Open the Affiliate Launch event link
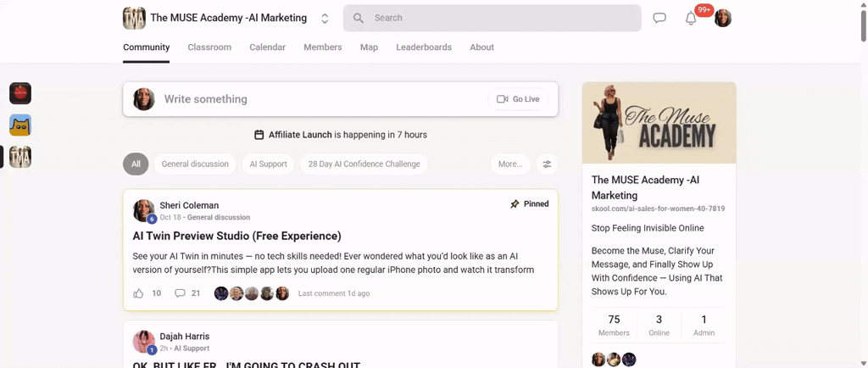 (x=300, y=135)
